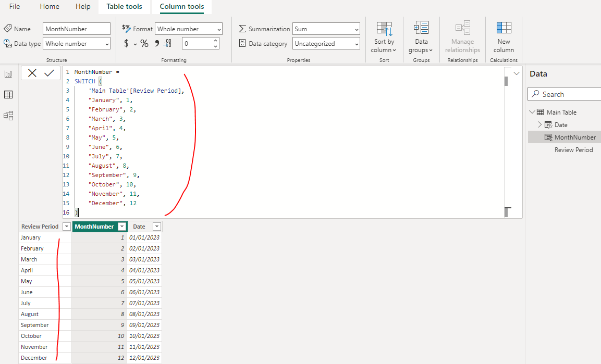The width and height of the screenshot is (601, 364).
Task: Open the Help tab
Action: click(83, 6)
